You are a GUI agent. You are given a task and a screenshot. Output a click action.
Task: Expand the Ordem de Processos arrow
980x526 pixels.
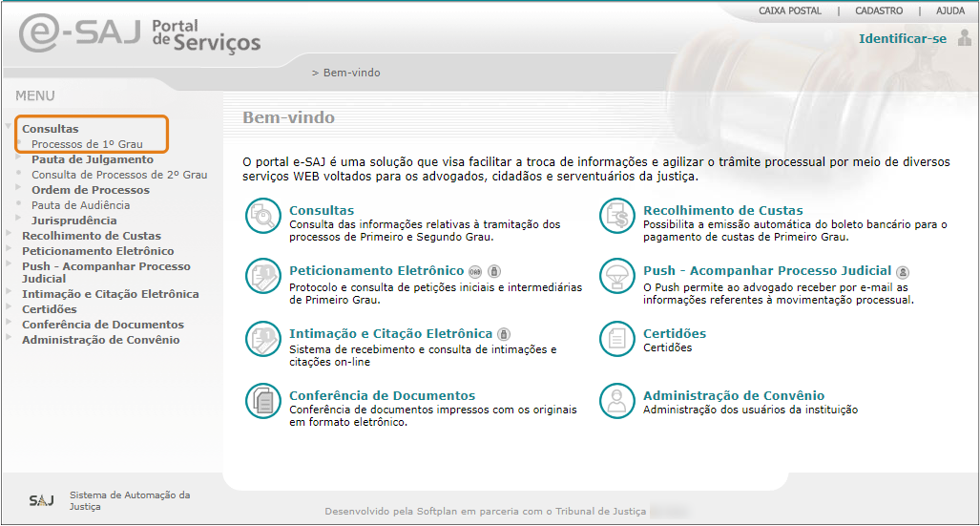19,188
